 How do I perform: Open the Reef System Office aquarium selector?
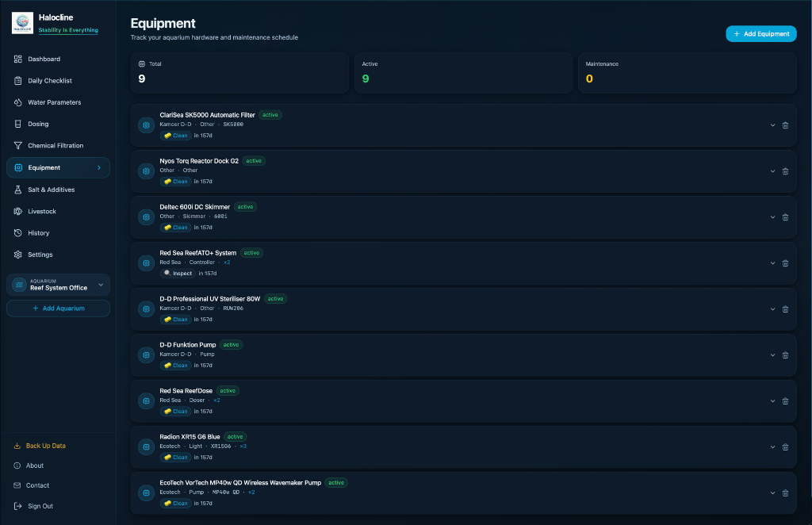pos(58,285)
